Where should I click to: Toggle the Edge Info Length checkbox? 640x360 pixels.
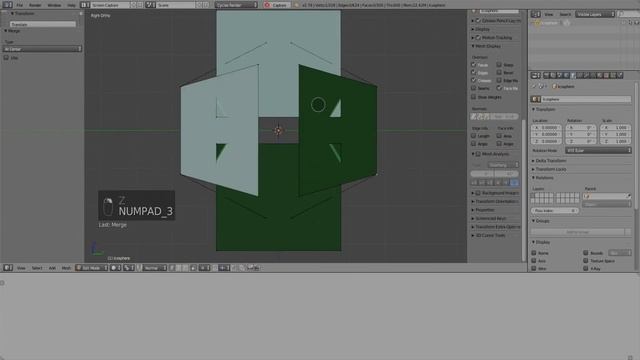click(x=473, y=136)
